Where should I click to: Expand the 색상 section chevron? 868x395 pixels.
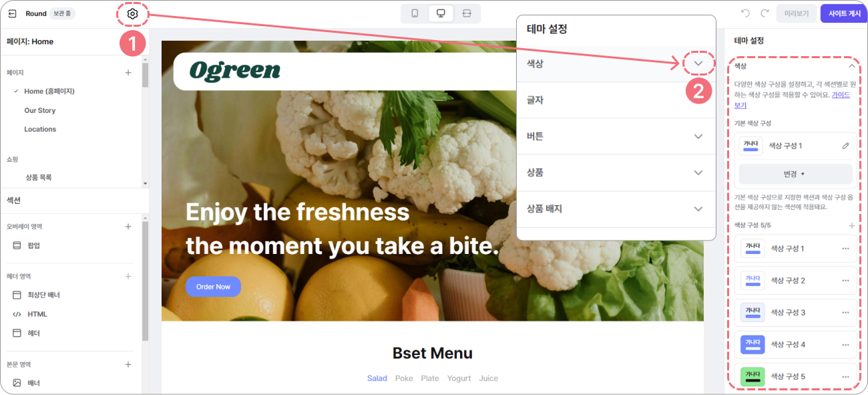[698, 63]
